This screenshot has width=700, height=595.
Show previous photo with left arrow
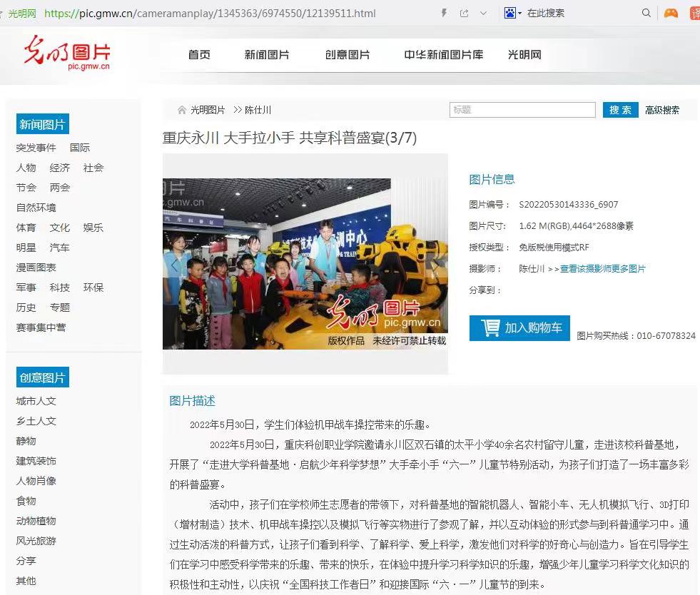coord(175,264)
